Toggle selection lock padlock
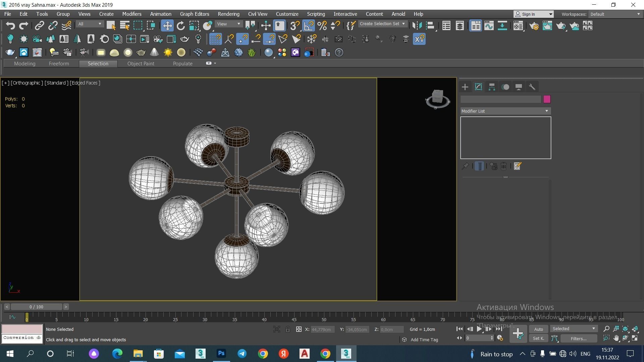 point(288,329)
